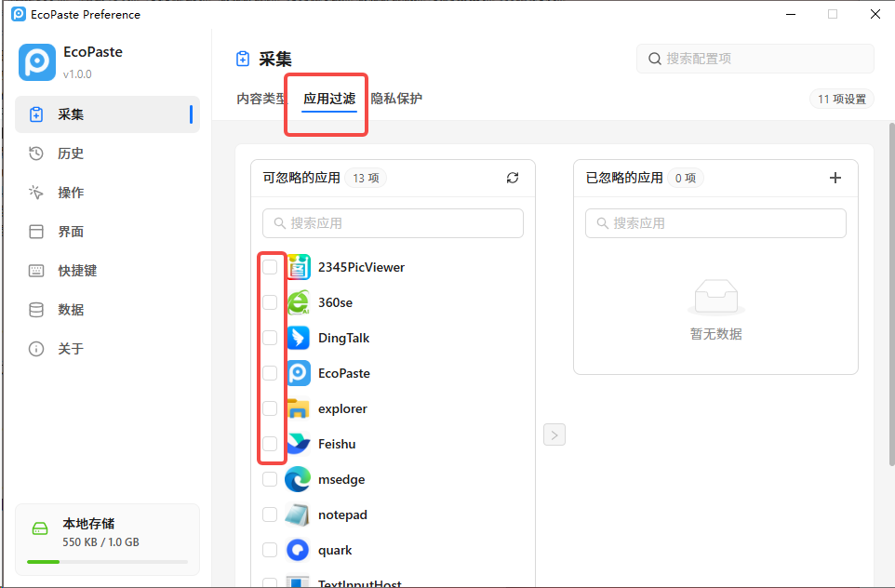The height and width of the screenshot is (588, 895).
Task: Switch to the 应用过滤 tab
Action: [x=329, y=99]
